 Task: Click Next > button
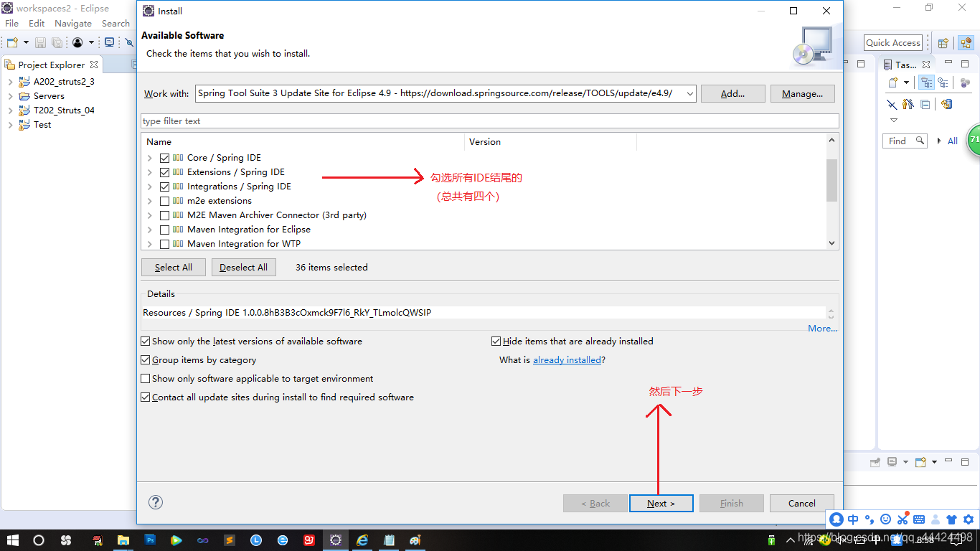[x=661, y=503]
